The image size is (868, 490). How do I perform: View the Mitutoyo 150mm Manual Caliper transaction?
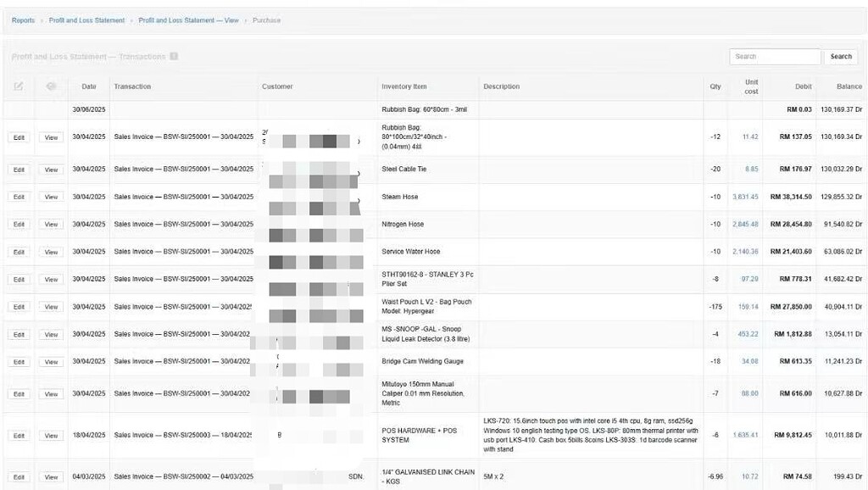point(51,393)
